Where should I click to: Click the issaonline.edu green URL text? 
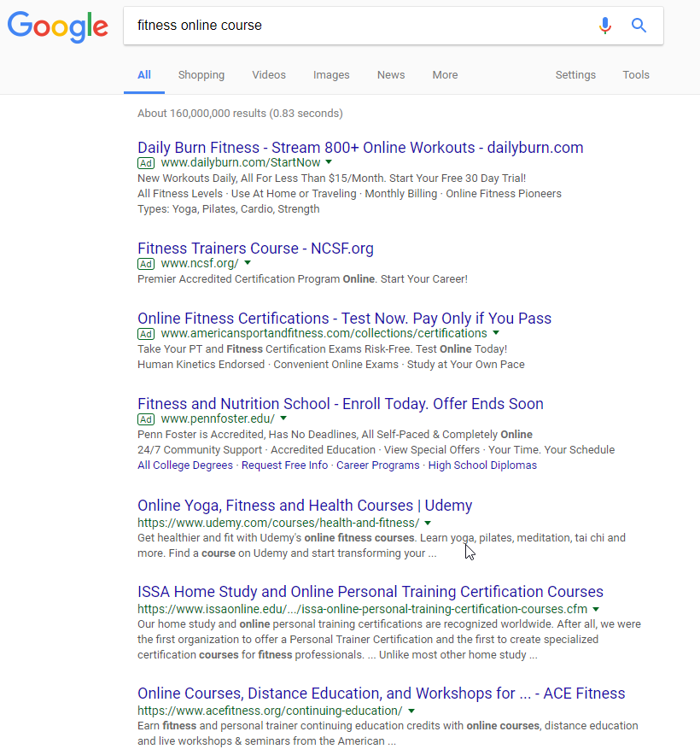click(x=363, y=609)
